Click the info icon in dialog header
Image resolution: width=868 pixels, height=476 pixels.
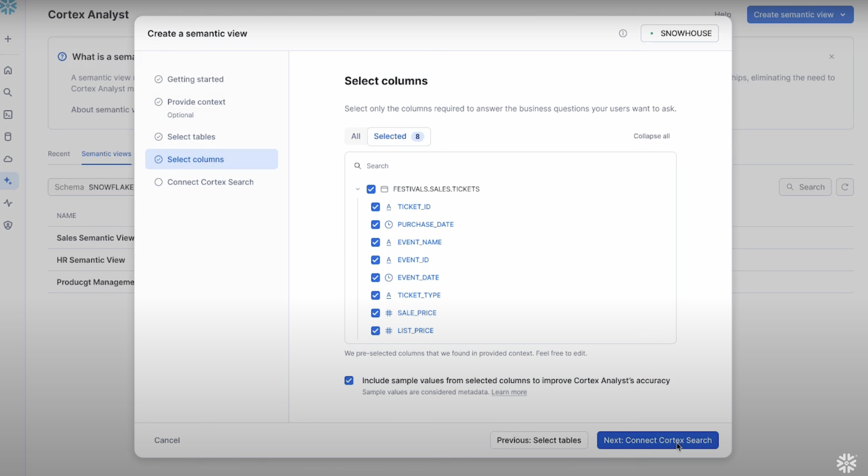(x=623, y=33)
